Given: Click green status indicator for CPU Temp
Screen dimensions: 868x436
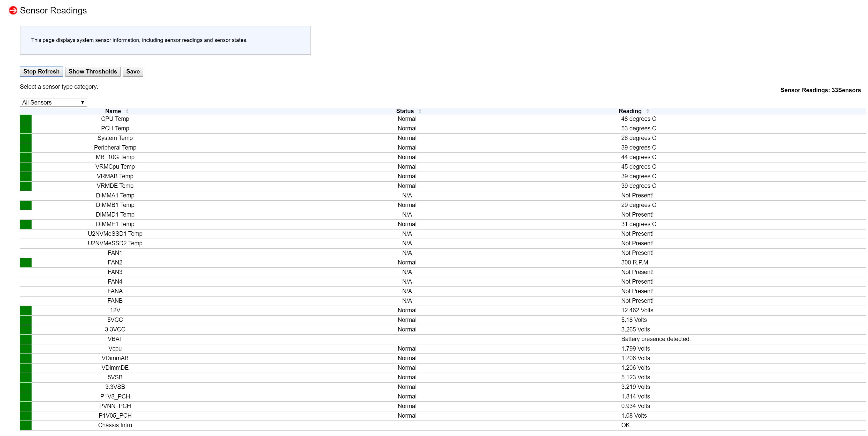Looking at the screenshot, I should tap(26, 119).
